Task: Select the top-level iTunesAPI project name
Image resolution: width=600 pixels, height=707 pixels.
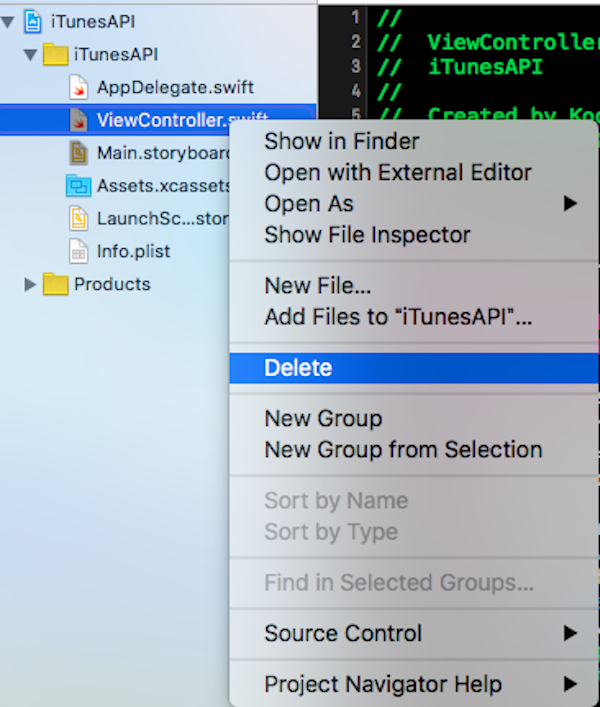Action: tap(93, 22)
